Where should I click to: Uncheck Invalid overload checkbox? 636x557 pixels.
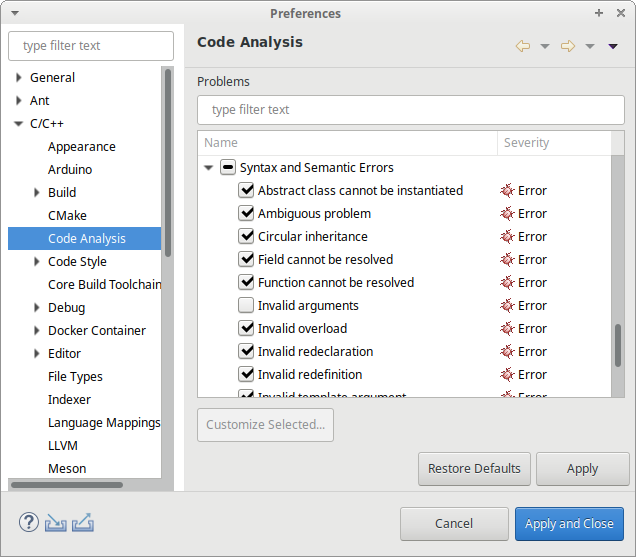point(246,328)
